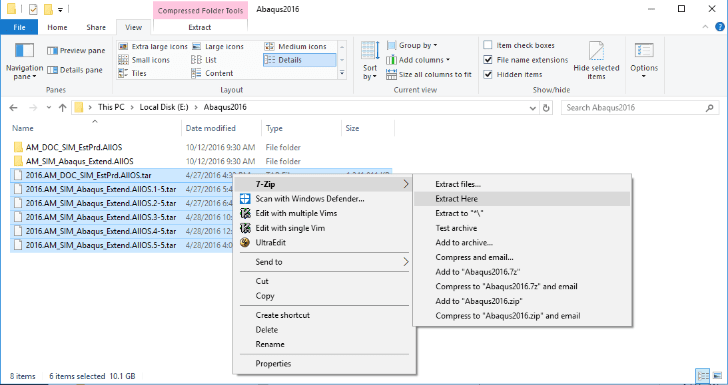The width and height of the screenshot is (728, 385).
Task: Switch to Medium icons layout
Action: point(296,46)
